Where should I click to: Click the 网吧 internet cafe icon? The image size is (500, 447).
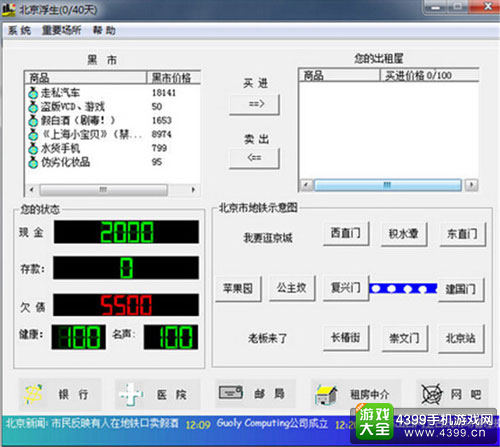pyautogui.click(x=432, y=394)
